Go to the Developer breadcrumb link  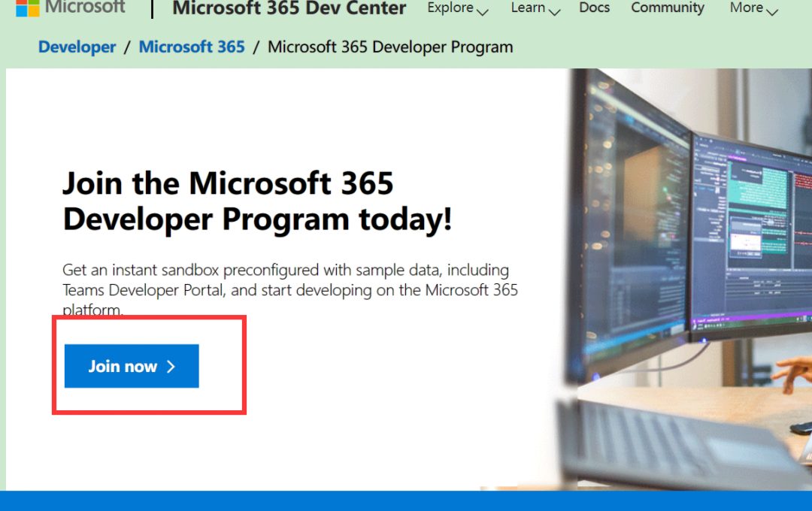click(x=77, y=47)
